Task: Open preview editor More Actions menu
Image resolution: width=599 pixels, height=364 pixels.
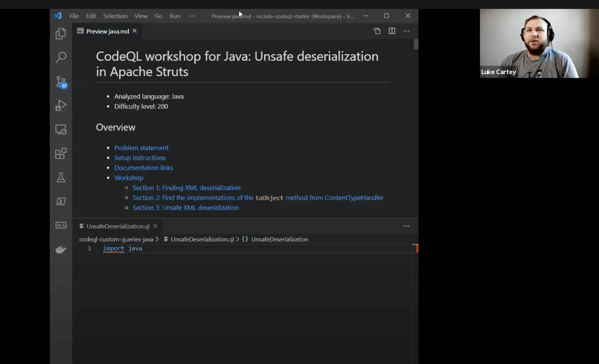Action: click(406, 31)
